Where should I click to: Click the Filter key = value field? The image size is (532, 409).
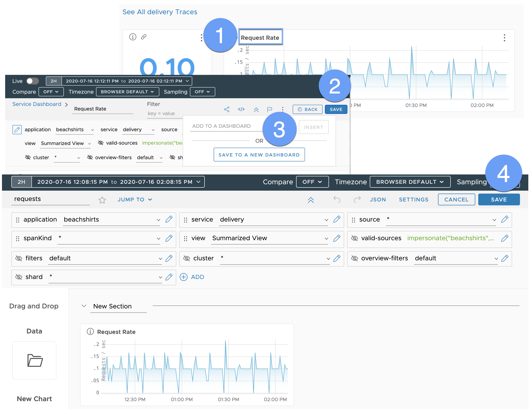165,114
